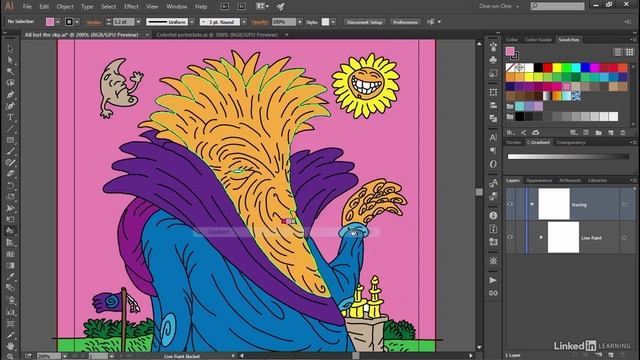Switch swatches to list view
This screenshot has width=640, height=360.
coord(618,52)
